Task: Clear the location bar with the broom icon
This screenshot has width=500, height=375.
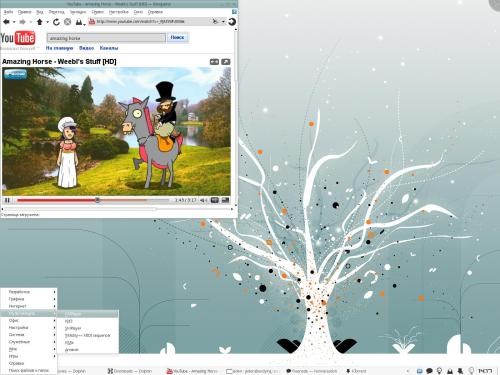Action: click(x=215, y=21)
